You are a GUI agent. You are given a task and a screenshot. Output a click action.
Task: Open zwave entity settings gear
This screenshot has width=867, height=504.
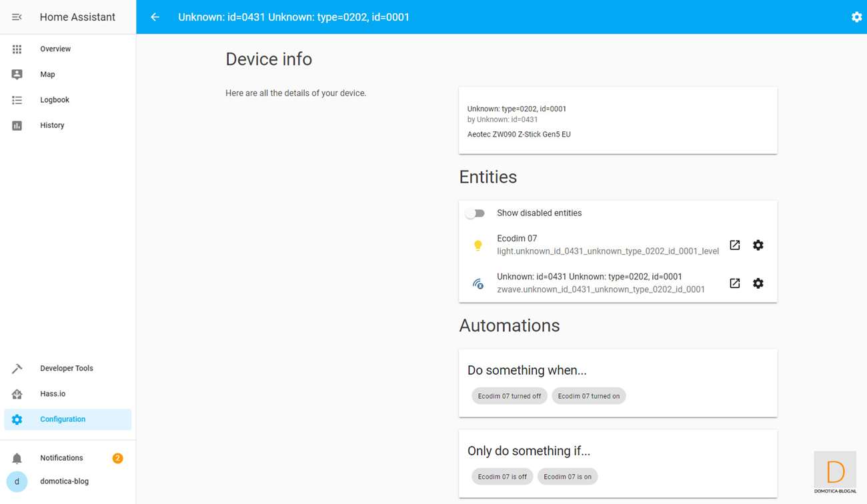(758, 283)
